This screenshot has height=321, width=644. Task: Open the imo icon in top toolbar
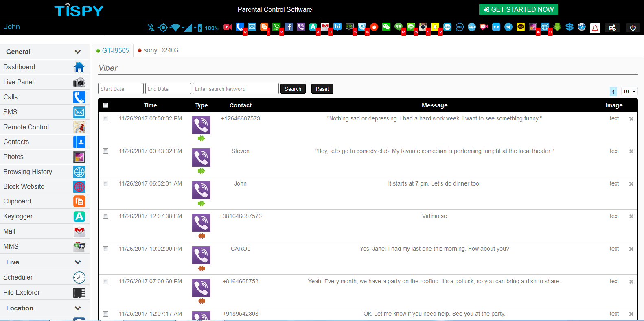click(x=460, y=27)
